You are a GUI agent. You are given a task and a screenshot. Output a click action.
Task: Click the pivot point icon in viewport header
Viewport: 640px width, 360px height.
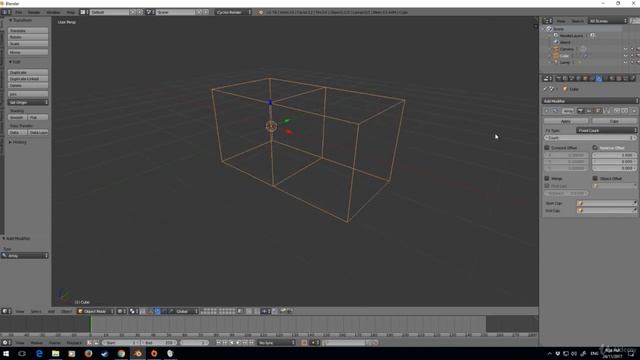(133, 311)
